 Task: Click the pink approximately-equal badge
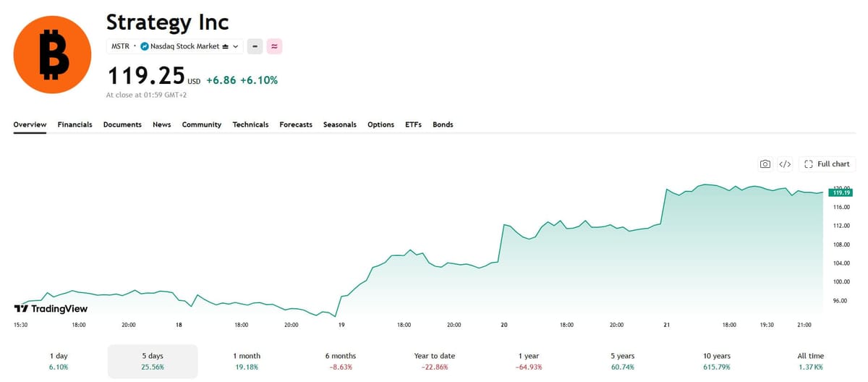tap(274, 46)
